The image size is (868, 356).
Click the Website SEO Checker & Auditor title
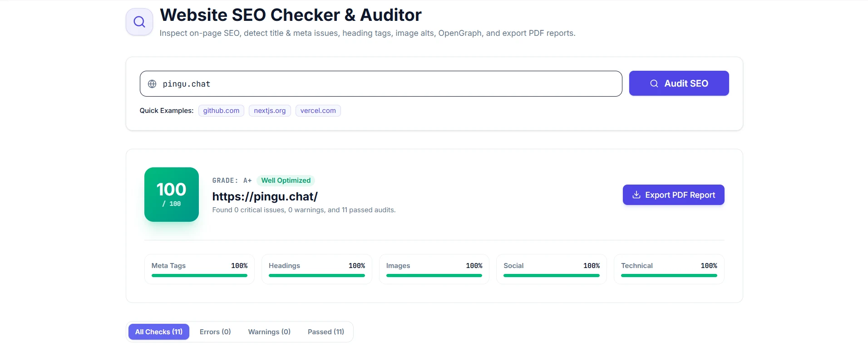point(291,15)
